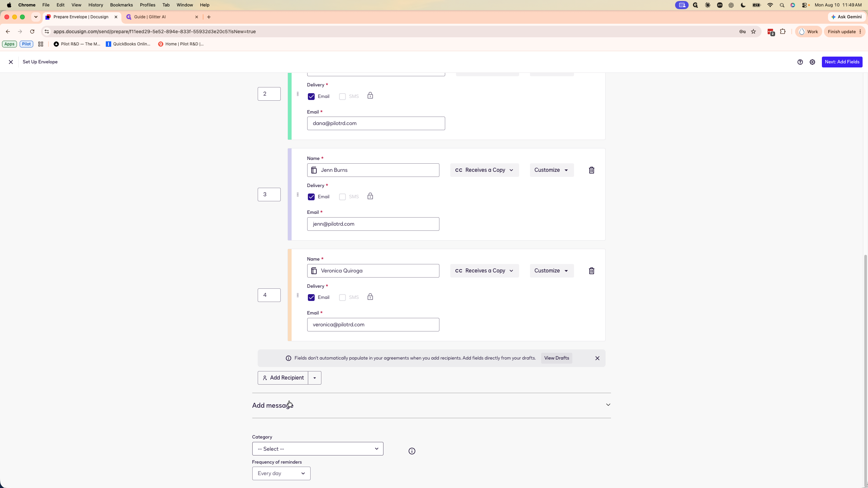868x488 pixels.
Task: Reload the Docusign page
Action: pyautogui.click(x=32, y=32)
